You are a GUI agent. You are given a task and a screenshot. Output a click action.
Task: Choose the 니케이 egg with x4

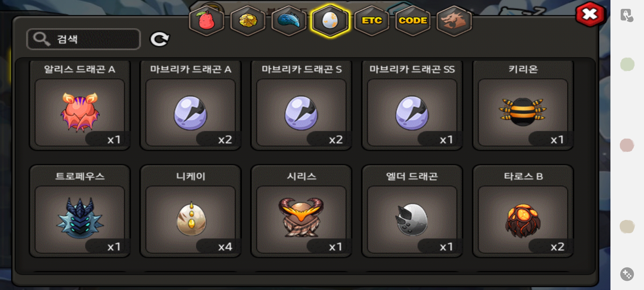(191, 211)
